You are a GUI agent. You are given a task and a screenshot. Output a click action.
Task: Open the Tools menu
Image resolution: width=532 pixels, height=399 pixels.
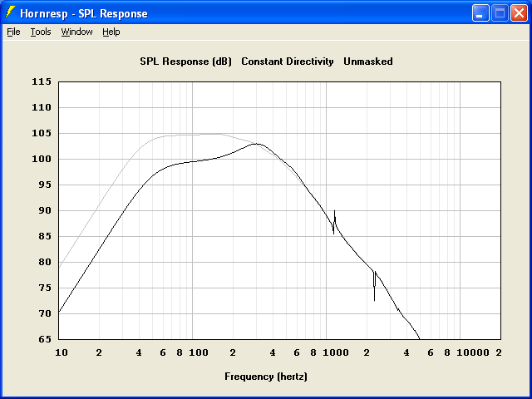(x=41, y=32)
